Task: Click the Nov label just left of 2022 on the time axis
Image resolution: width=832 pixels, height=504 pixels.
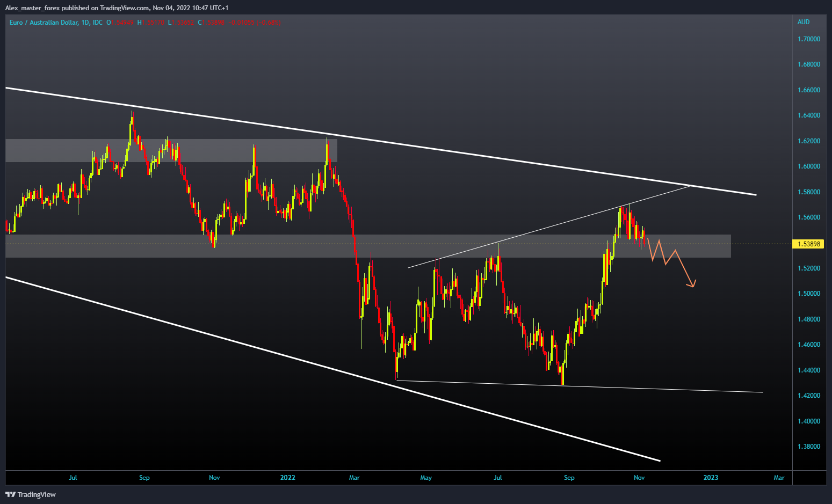Action: coord(214,478)
